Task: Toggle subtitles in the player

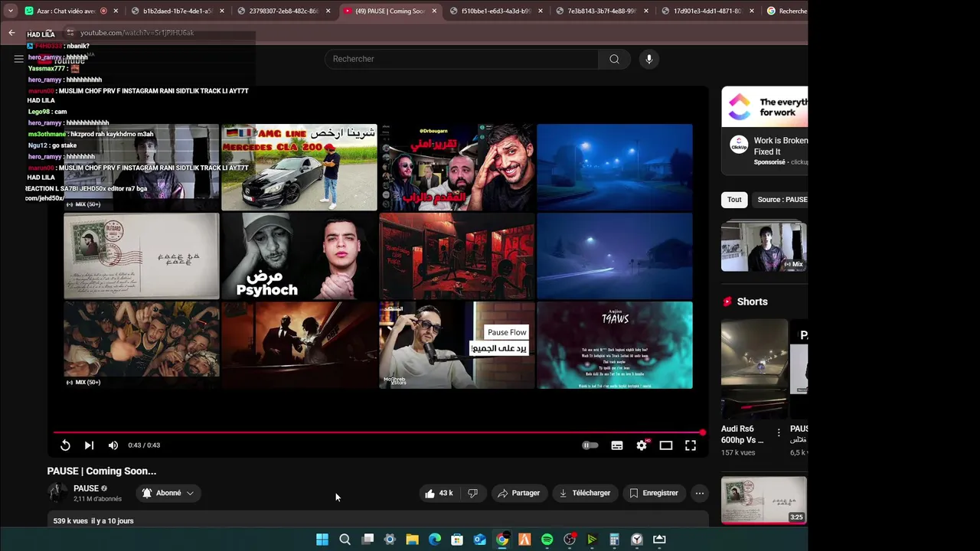Action: [617, 445]
